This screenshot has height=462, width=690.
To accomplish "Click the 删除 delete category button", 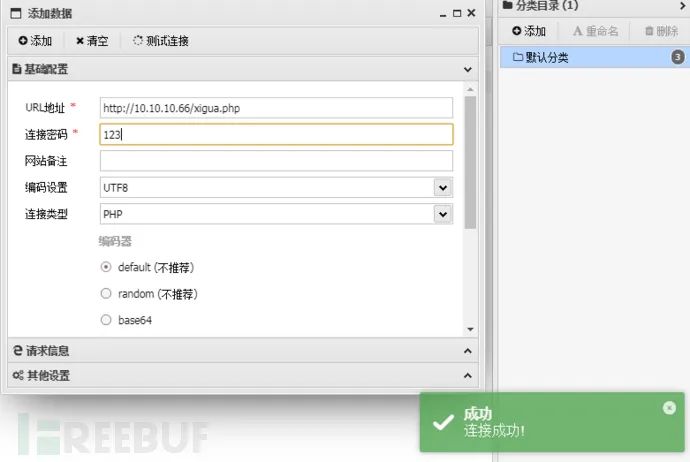I will coord(661,31).
